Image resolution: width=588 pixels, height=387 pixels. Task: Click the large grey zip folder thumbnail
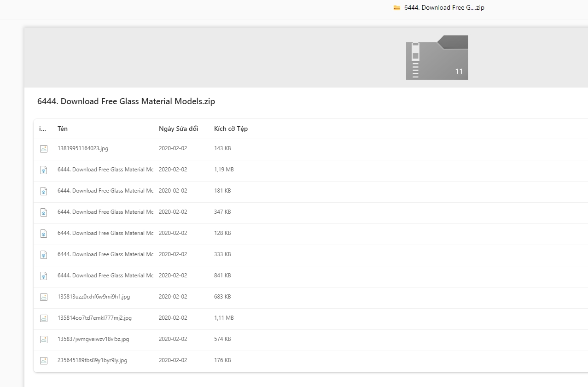[x=437, y=58]
